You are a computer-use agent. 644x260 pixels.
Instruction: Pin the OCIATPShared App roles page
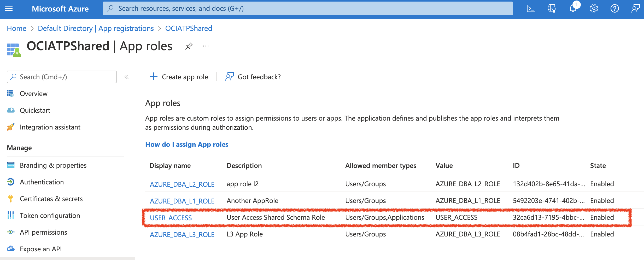(189, 46)
